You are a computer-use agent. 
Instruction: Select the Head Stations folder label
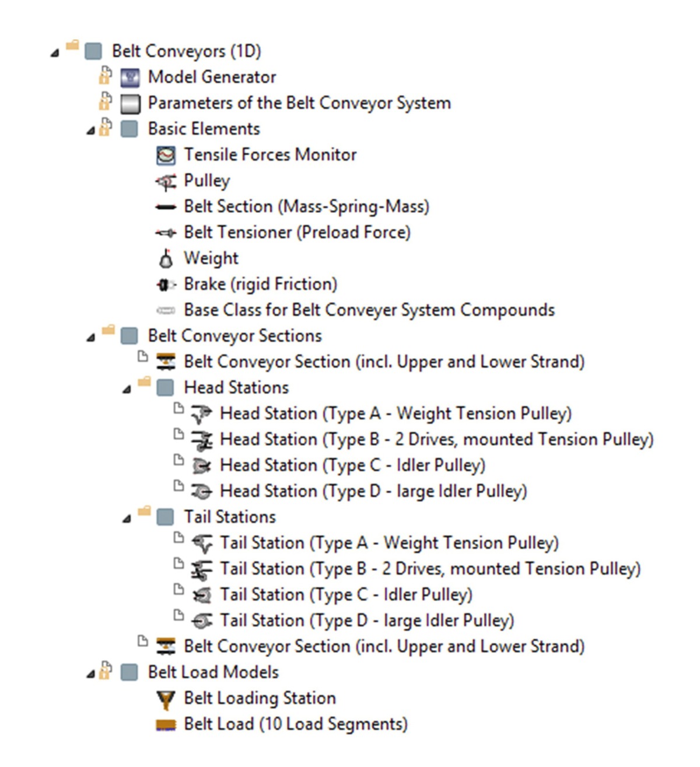(236, 387)
